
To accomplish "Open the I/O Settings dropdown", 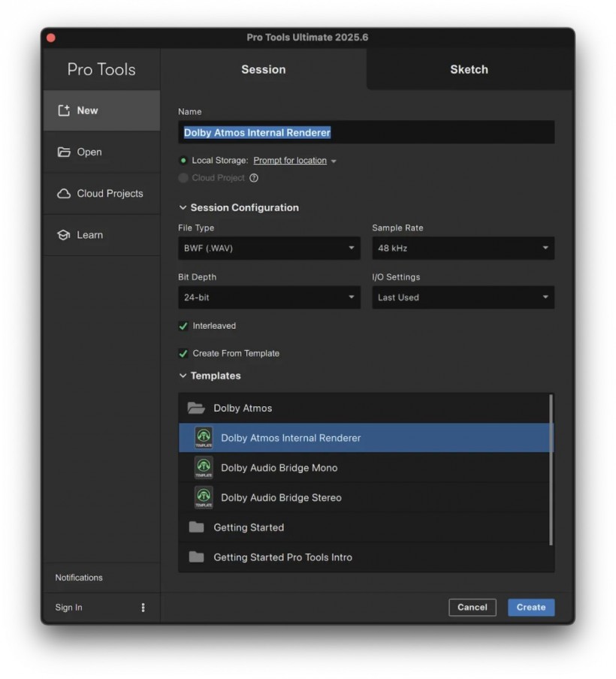I will 463,297.
